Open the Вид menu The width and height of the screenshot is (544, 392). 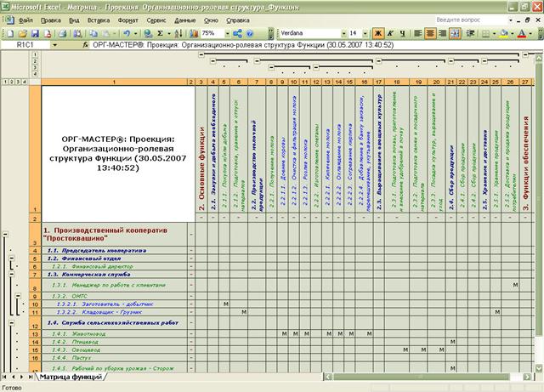[74, 20]
